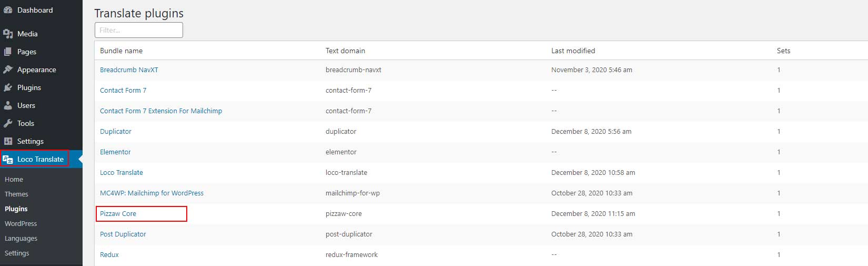Click the December 8, 2020 10:58 am date
This screenshot has width=868, height=266.
point(593,173)
